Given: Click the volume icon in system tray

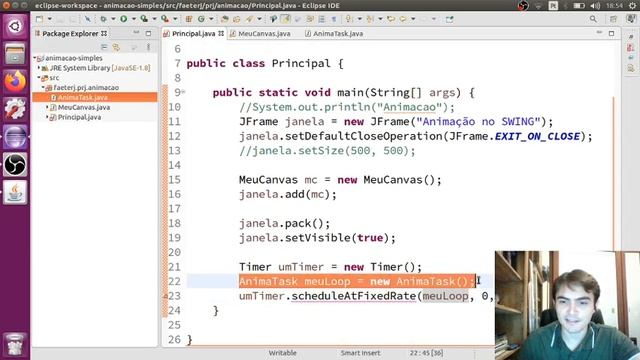Looking at the screenshot, I should [596, 6].
